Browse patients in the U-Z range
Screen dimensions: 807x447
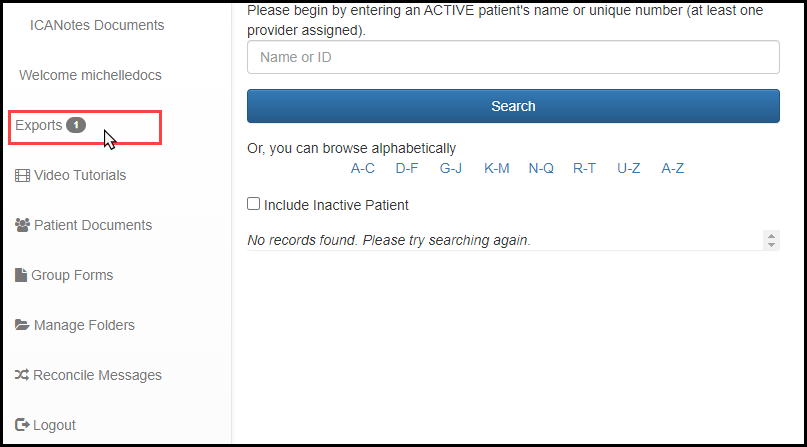(x=628, y=168)
